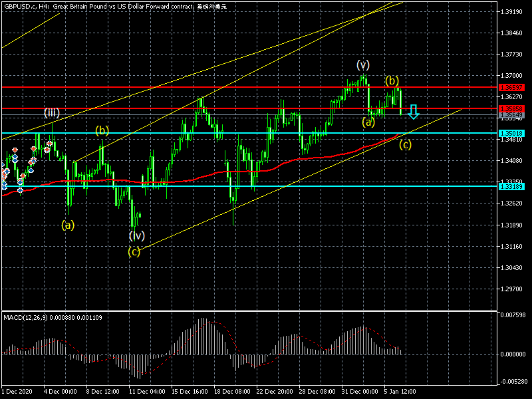Image resolution: width=532 pixels, height=399 pixels.
Task: Click the MACD(12,26,9) indicator label
Action: 53,318
